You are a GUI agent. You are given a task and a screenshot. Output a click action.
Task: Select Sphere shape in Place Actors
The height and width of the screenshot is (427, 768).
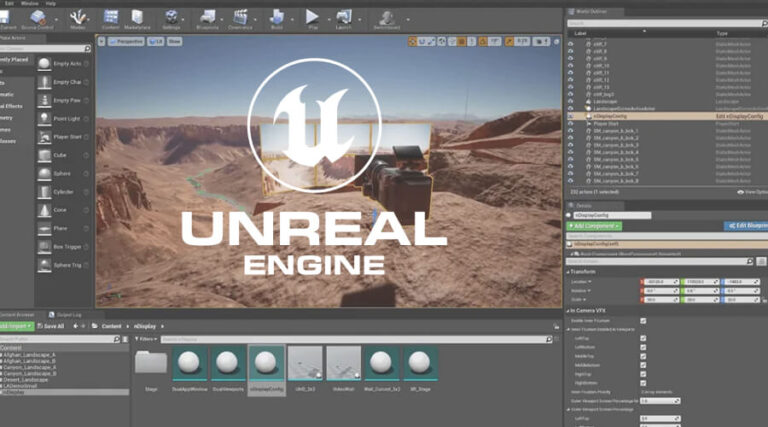pyautogui.click(x=63, y=173)
